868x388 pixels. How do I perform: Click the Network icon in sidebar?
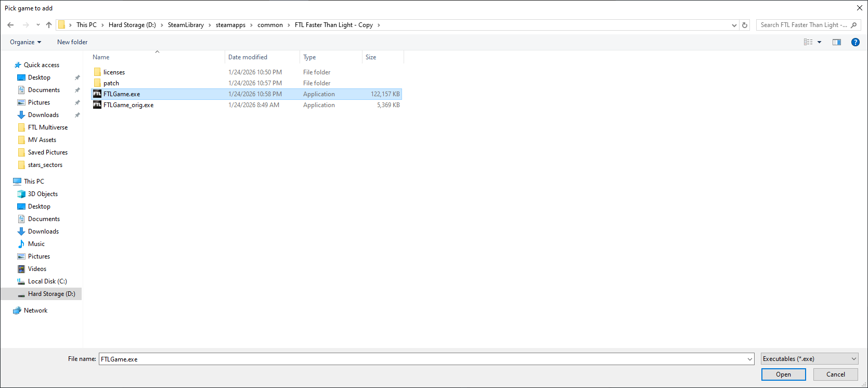pyautogui.click(x=17, y=311)
